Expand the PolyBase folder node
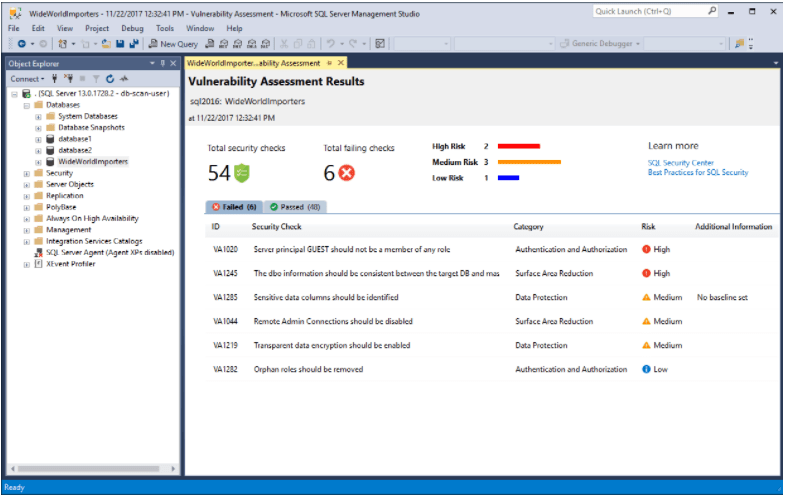This screenshot has width=786, height=498. [x=27, y=208]
